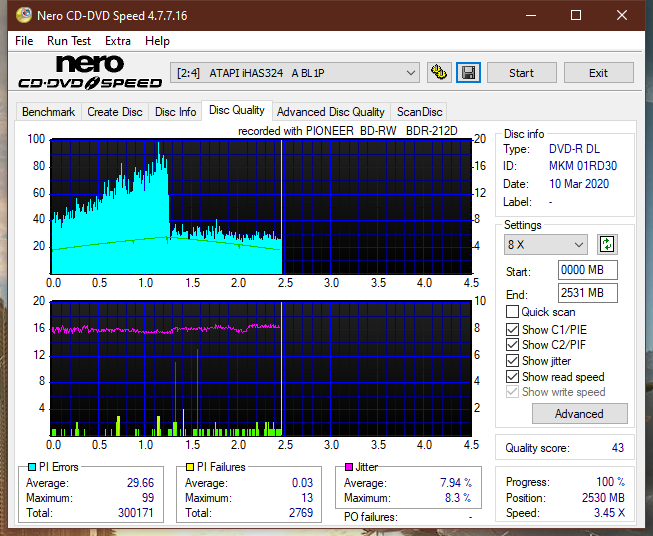This screenshot has width=653, height=536.
Task: Click the yellow PI Failures color swatch
Action: 190,467
